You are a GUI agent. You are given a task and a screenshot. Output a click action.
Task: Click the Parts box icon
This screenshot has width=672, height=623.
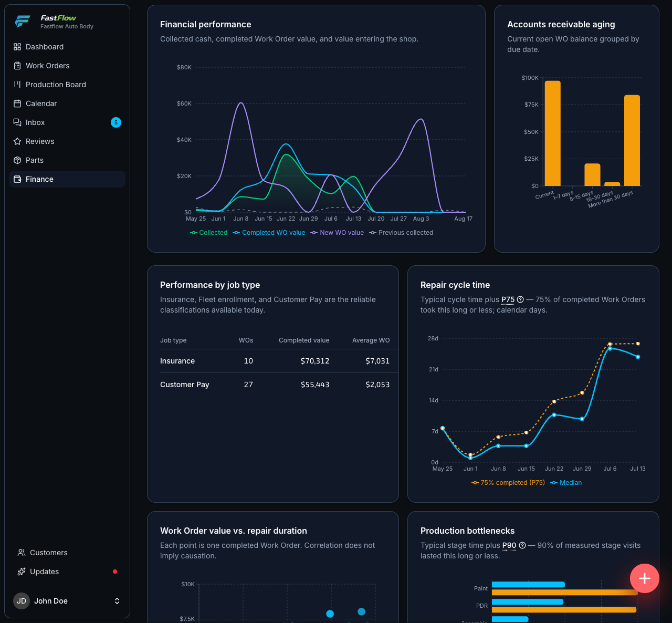(x=17, y=160)
